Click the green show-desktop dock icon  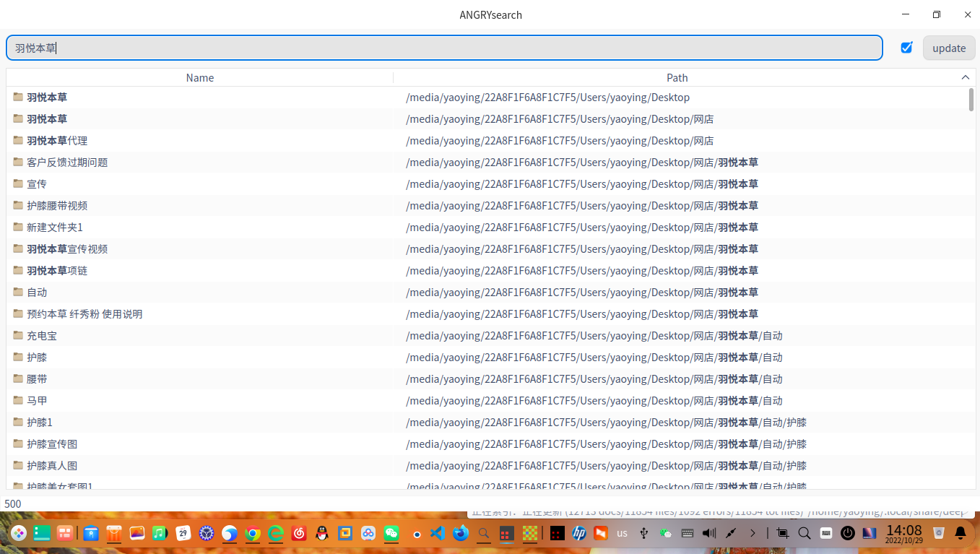point(42,534)
